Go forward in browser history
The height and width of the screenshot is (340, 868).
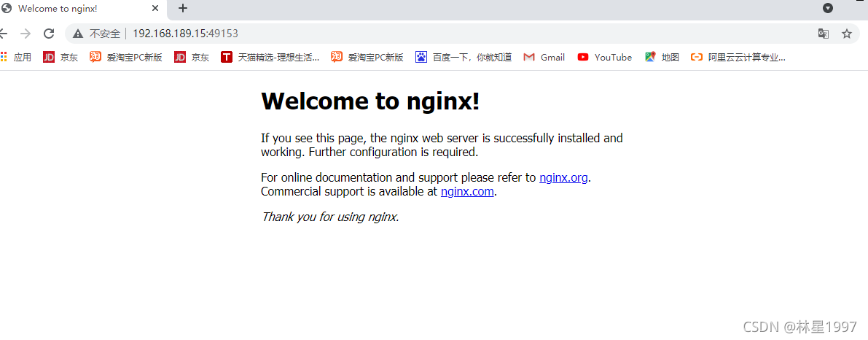[26, 34]
